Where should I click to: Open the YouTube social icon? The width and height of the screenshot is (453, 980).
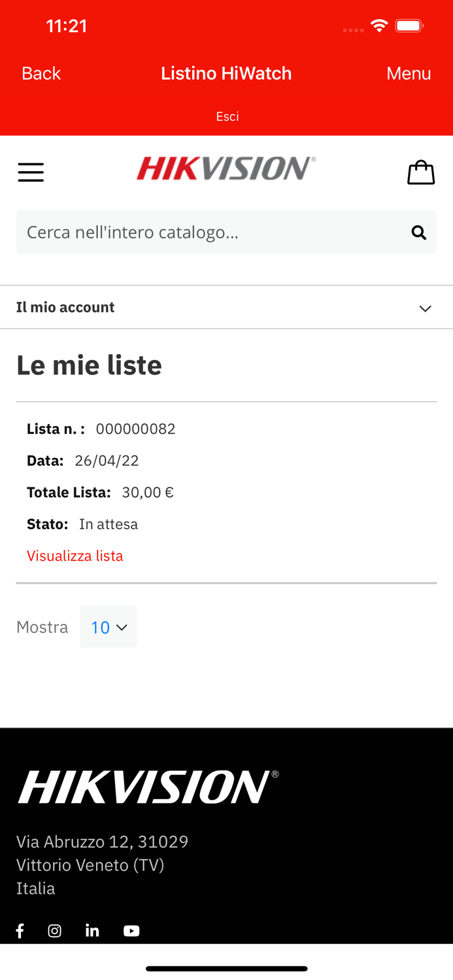(131, 930)
